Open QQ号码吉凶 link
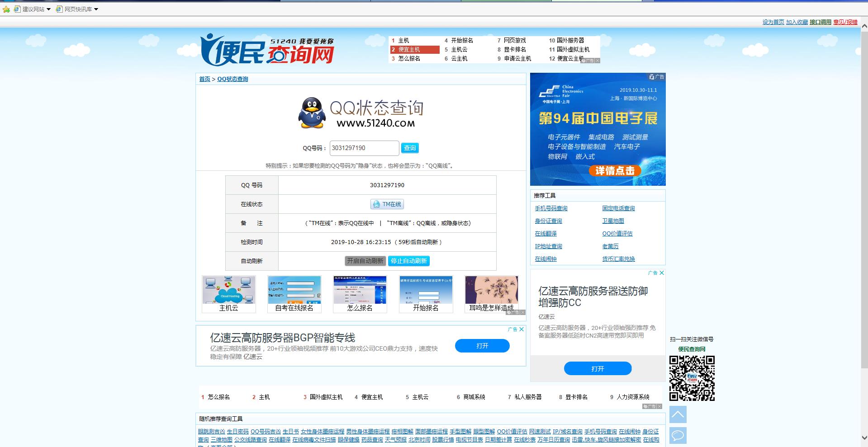868x447 pixels. [266, 432]
